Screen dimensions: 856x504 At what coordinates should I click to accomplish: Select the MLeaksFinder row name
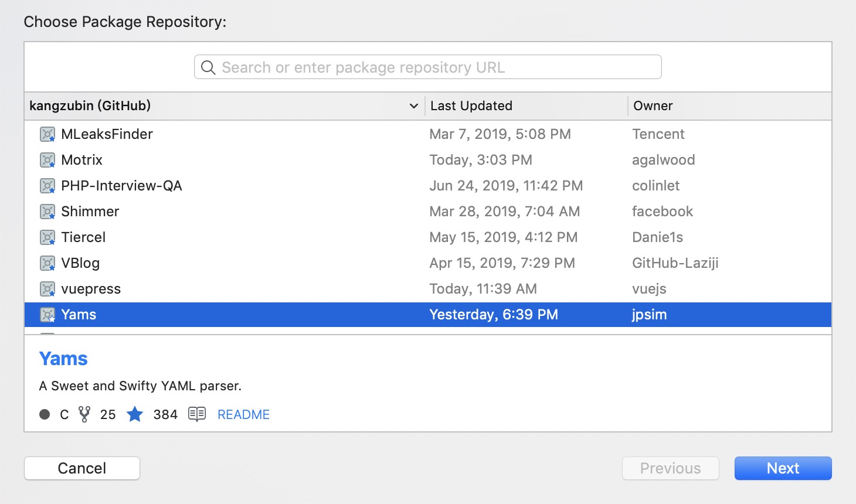pos(107,134)
